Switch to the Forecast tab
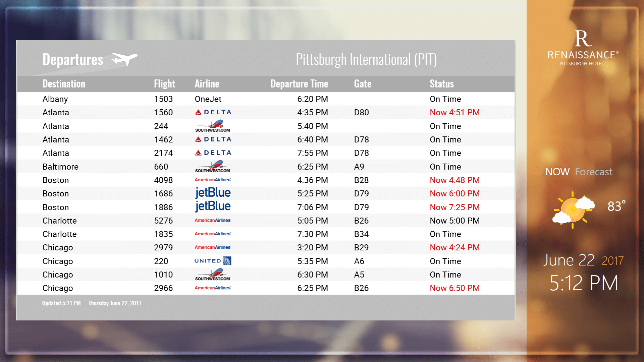 (x=593, y=172)
